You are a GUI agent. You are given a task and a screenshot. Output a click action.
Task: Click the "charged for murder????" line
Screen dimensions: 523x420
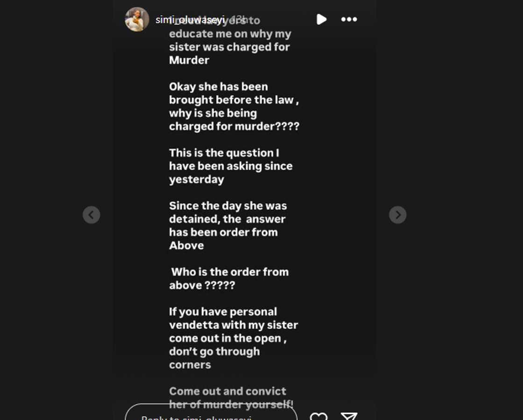point(234,127)
